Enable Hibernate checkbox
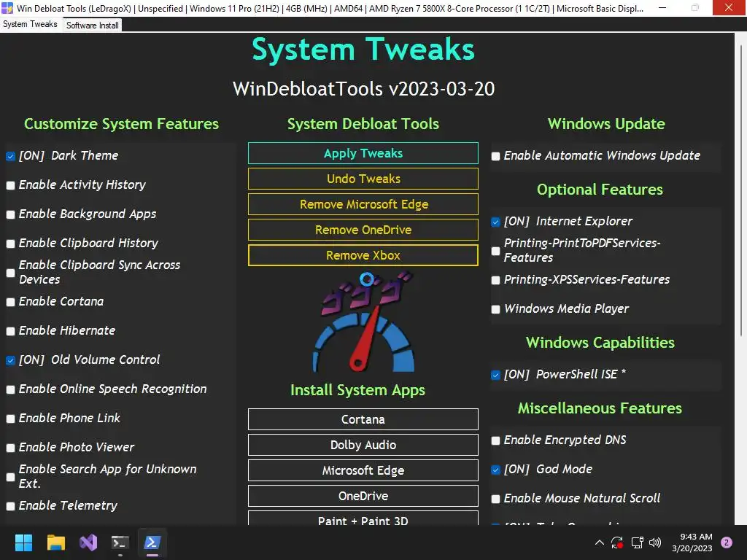Screen dimensions: 747x560 coord(10,331)
